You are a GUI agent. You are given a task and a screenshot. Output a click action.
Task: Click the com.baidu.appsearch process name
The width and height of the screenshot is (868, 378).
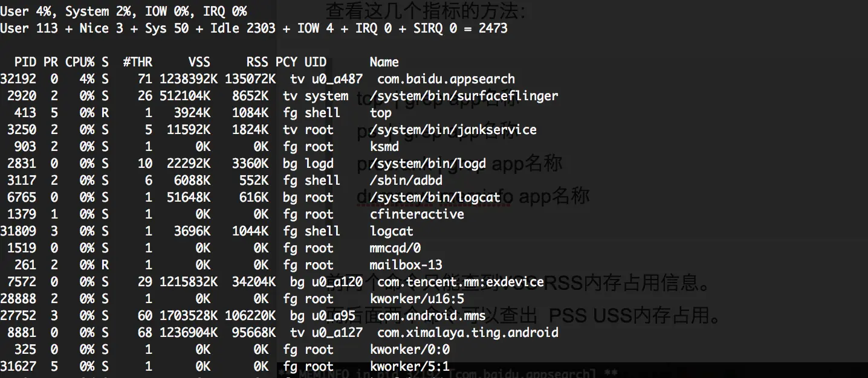[x=446, y=79]
